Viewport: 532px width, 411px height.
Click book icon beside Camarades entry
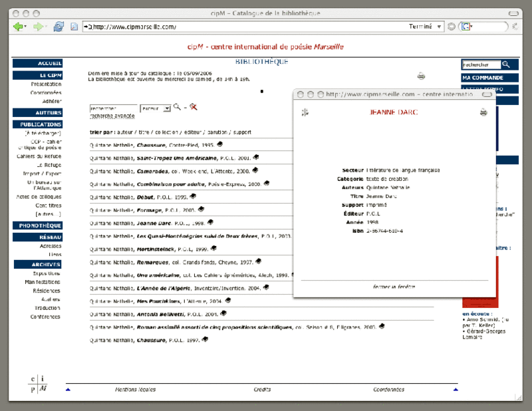(255, 170)
